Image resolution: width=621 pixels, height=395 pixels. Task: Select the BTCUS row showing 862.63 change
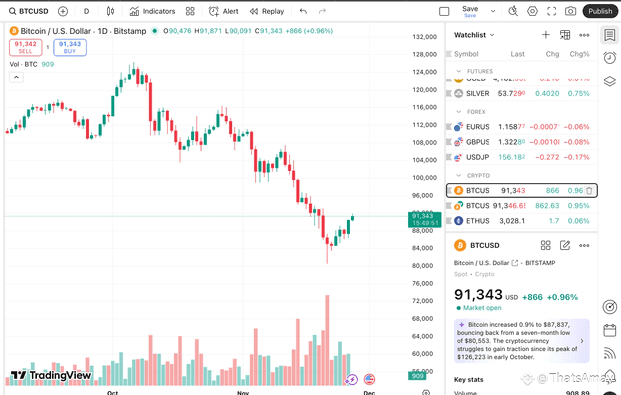522,206
